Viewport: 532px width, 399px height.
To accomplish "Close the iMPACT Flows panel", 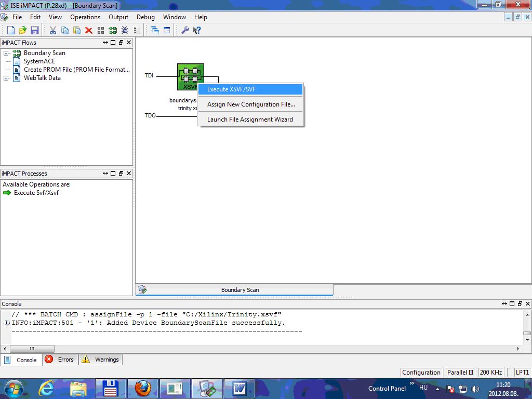I will [129, 43].
